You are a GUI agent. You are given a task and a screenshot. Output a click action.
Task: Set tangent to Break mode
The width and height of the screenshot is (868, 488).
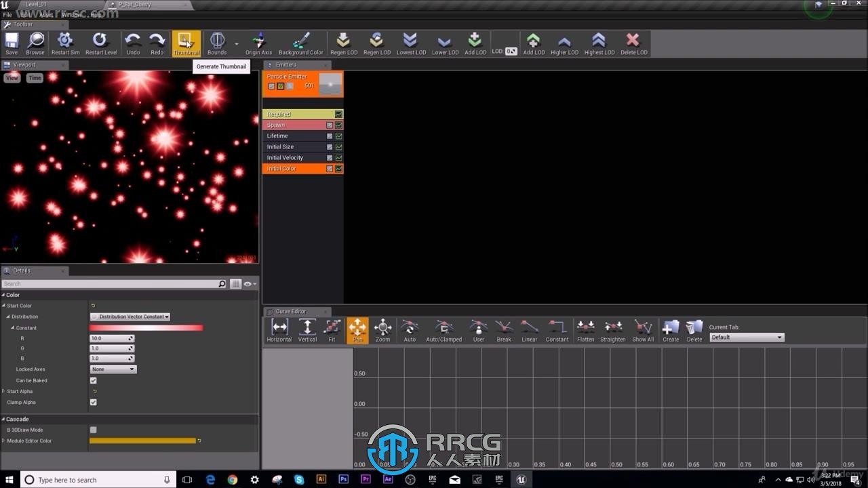point(504,331)
